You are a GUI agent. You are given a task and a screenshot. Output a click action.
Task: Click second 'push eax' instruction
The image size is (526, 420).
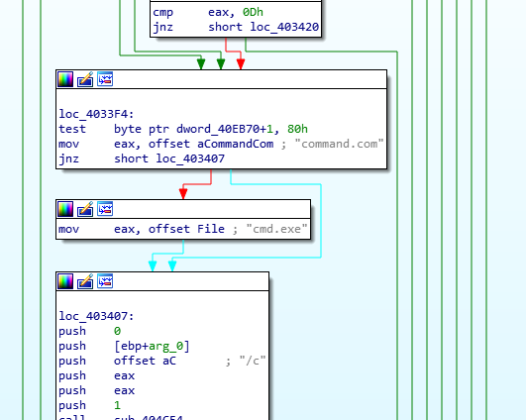pos(97,390)
